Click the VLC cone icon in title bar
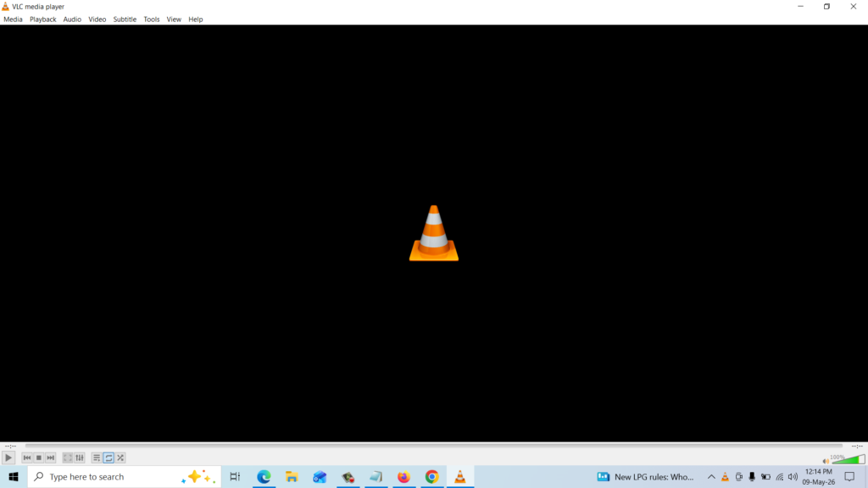Image resolution: width=868 pixels, height=488 pixels. pyautogui.click(x=6, y=7)
